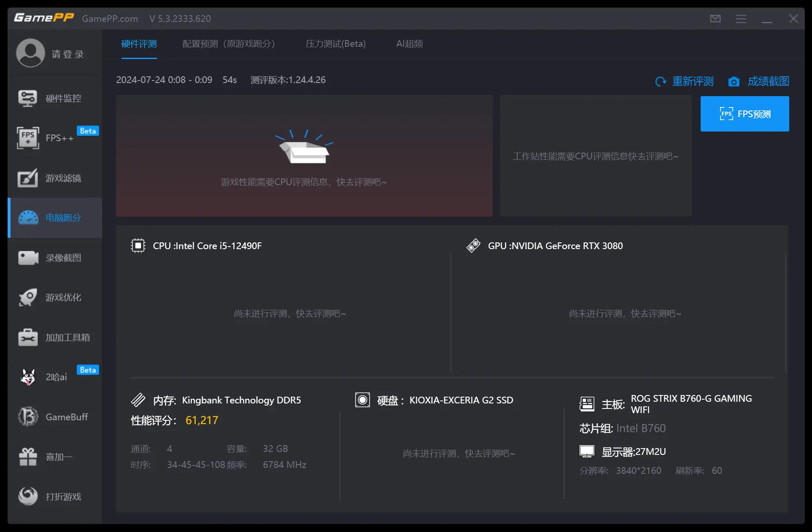Image resolution: width=812 pixels, height=532 pixels.
Task: Open the 2哈ai husky icon
Action: 28,377
